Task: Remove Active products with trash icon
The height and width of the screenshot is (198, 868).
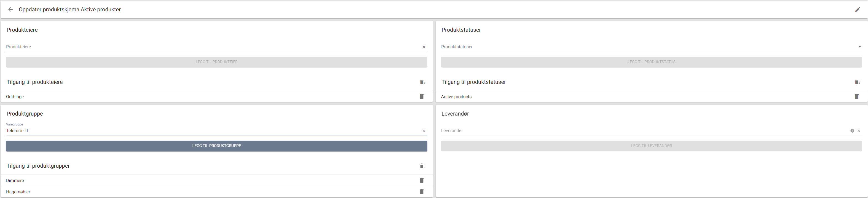Action: click(856, 97)
